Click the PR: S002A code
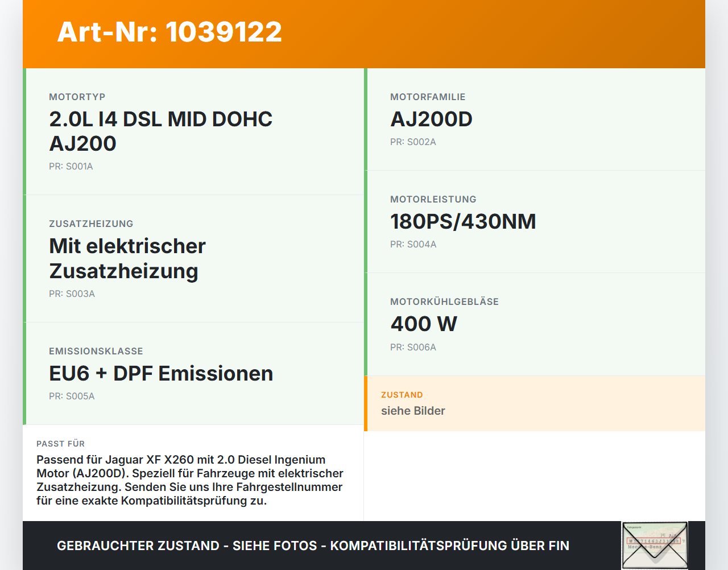The width and height of the screenshot is (728, 570). [413, 142]
